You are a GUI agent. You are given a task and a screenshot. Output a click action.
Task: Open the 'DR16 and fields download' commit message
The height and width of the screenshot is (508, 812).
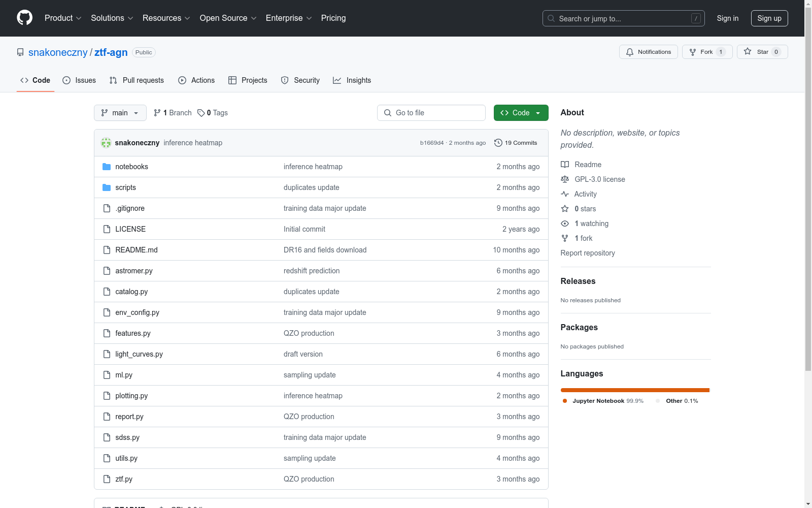pos(325,250)
